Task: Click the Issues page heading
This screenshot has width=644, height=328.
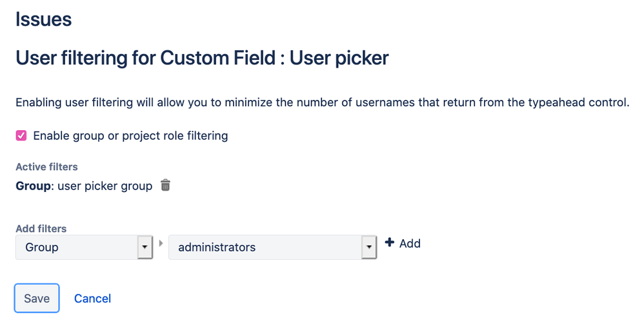Action: click(x=43, y=19)
